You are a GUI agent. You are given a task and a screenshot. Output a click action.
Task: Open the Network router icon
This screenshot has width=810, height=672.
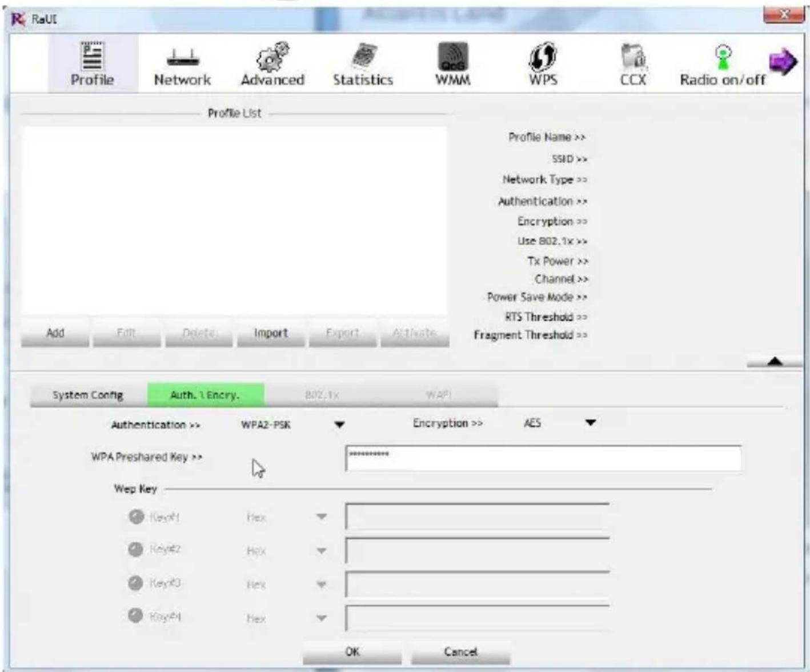point(182,57)
